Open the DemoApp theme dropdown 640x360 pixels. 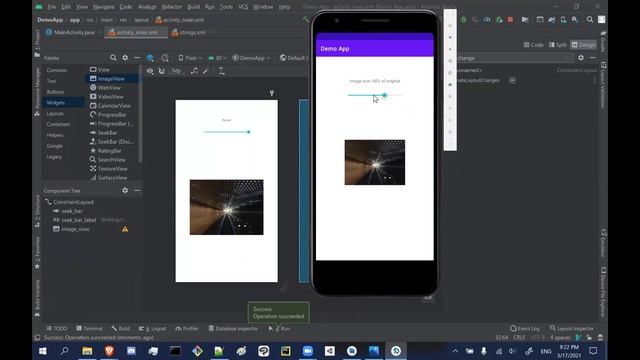251,58
